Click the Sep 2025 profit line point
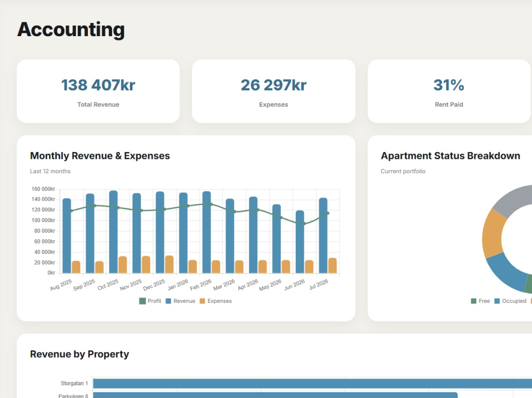Screen dimensions: 532x398 pyautogui.click(x=95, y=206)
